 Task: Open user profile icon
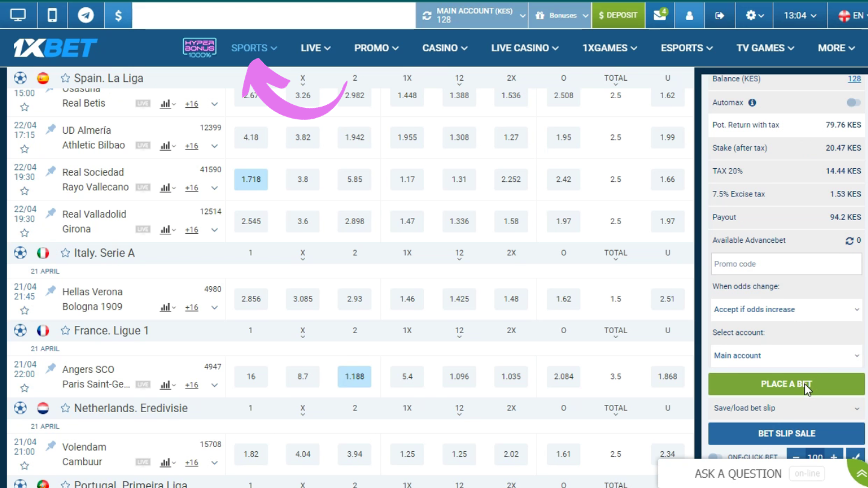[x=690, y=15]
